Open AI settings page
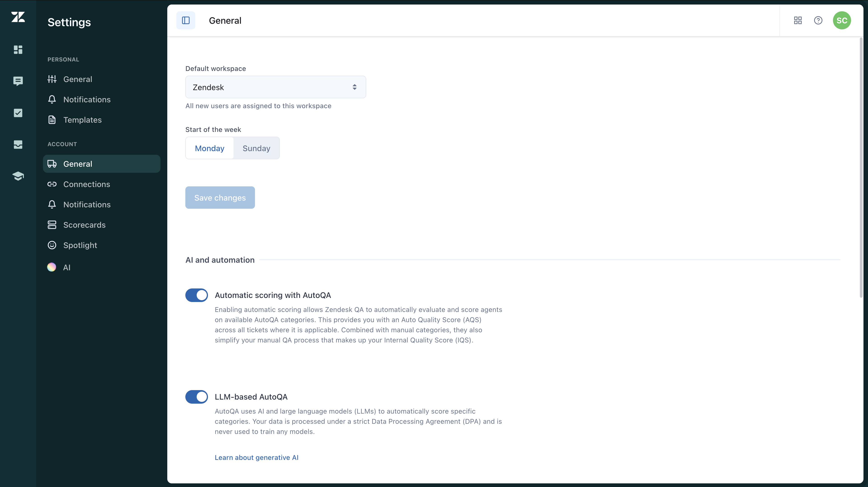868x487 pixels. [101, 267]
